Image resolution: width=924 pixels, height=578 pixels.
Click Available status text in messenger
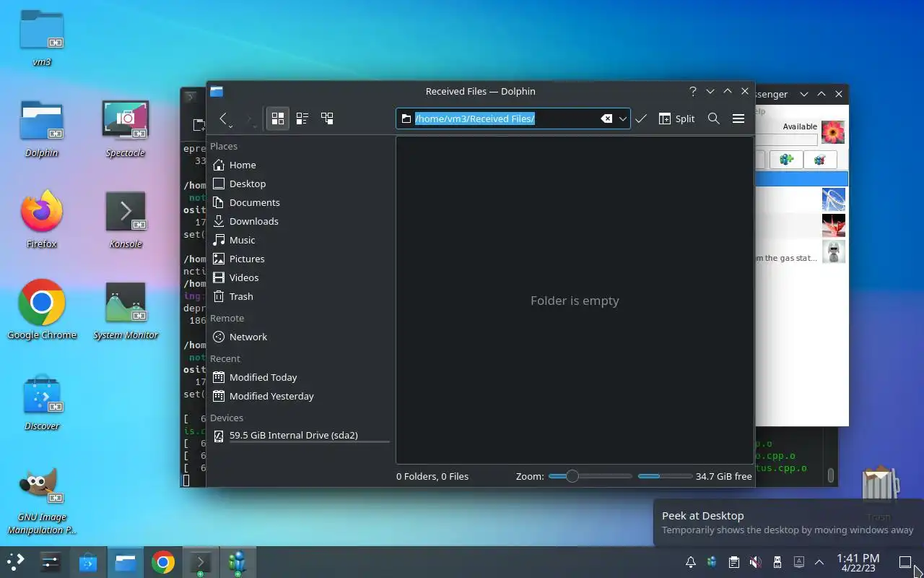coord(800,126)
